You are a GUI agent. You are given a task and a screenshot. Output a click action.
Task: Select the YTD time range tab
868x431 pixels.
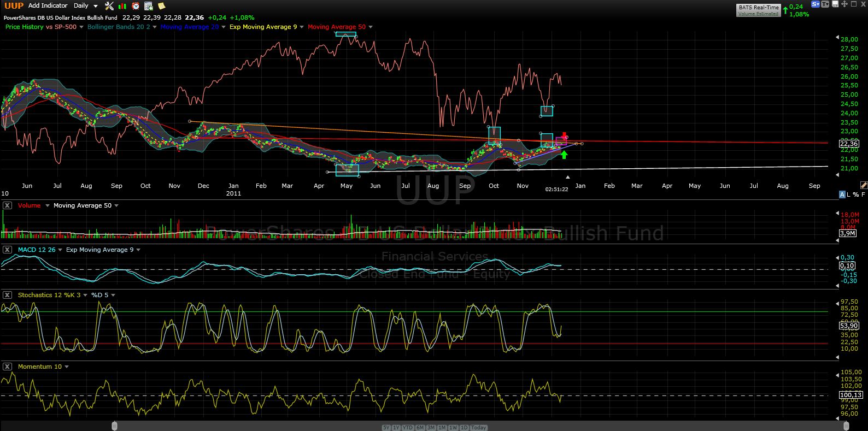[x=408, y=427]
